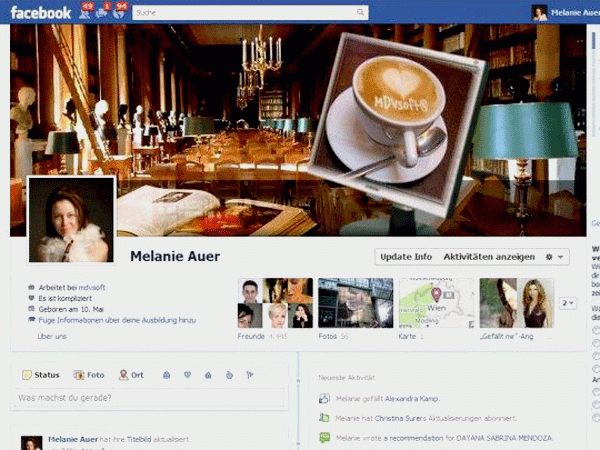Open the gear settings dropdown
The height and width of the screenshot is (450, 600).
coord(554,257)
